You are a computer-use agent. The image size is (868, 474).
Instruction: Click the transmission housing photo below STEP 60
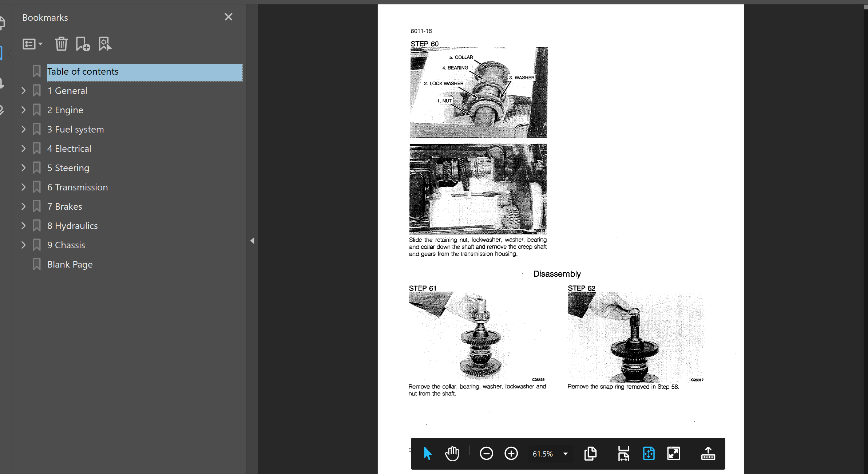[478, 189]
